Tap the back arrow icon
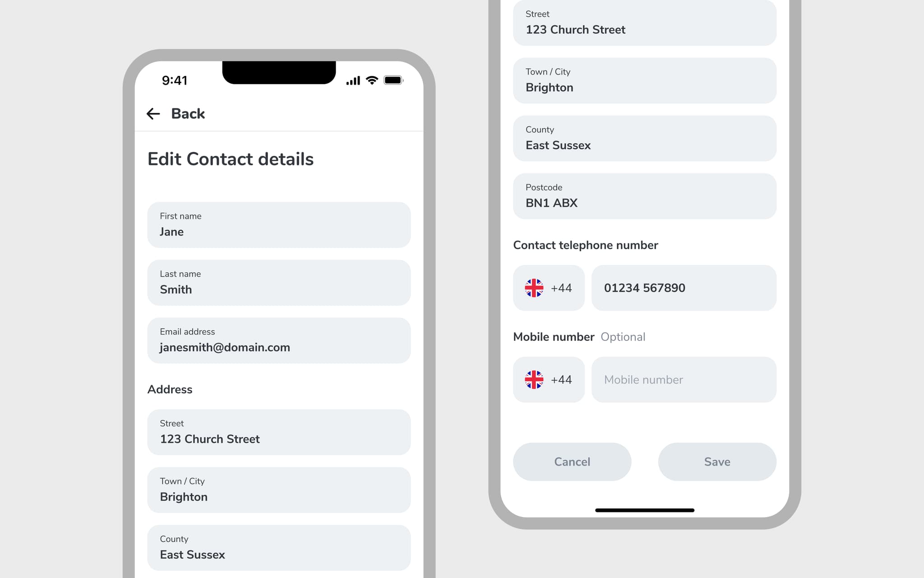This screenshot has height=578, width=924. click(x=153, y=114)
